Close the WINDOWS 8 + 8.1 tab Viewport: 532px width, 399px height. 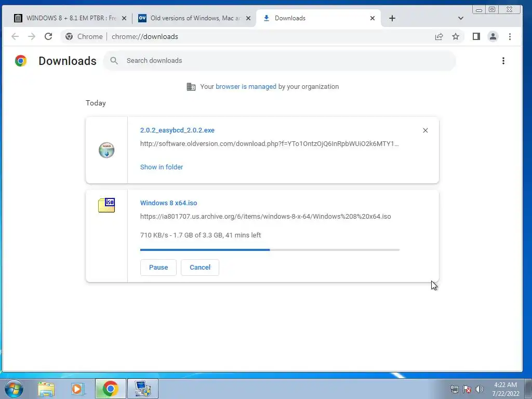tap(124, 18)
